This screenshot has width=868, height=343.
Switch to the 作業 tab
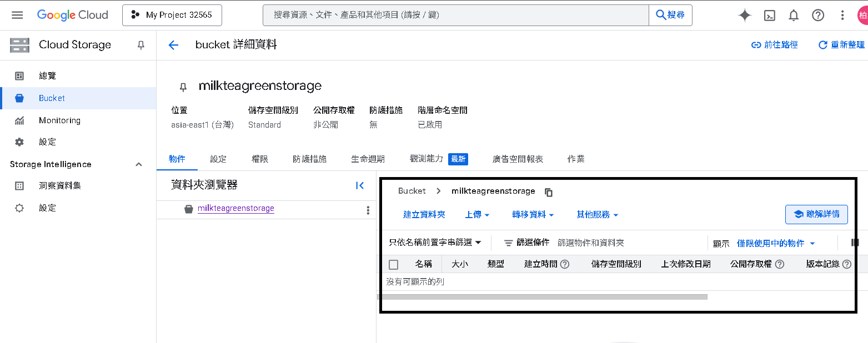click(x=576, y=159)
